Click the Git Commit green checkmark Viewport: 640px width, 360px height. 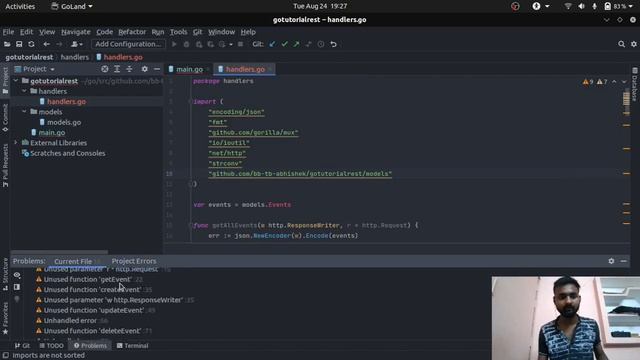click(284, 44)
